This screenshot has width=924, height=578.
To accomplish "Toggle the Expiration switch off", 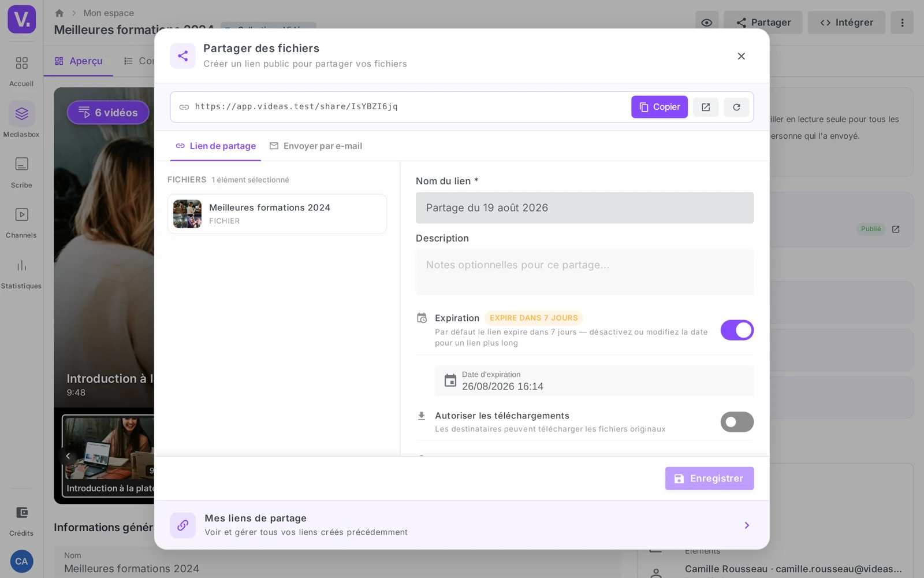I will 737,330.
